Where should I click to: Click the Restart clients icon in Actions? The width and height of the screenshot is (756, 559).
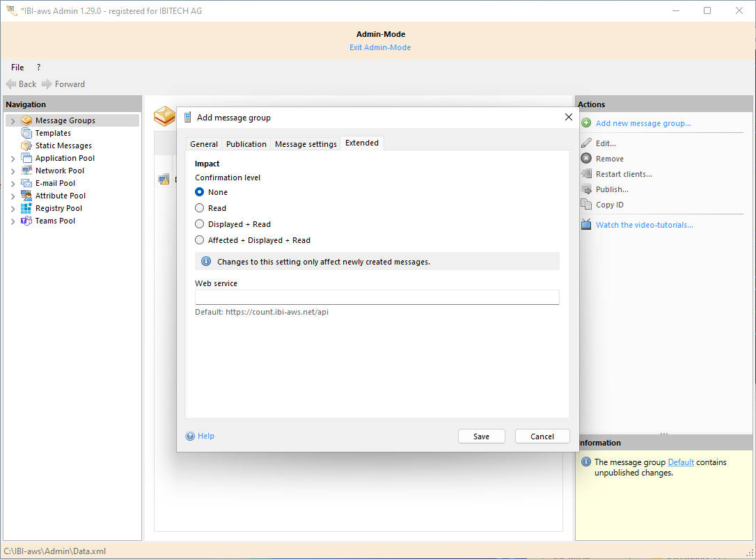click(586, 174)
